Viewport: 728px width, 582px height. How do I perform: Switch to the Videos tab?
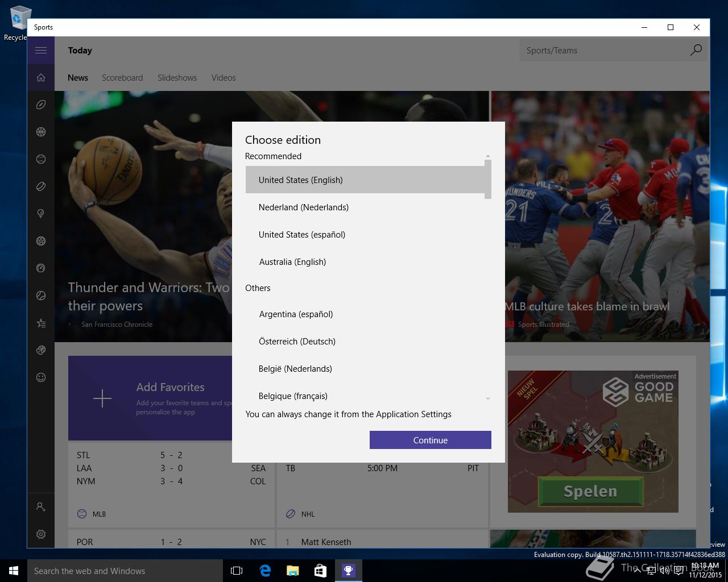pyautogui.click(x=224, y=78)
